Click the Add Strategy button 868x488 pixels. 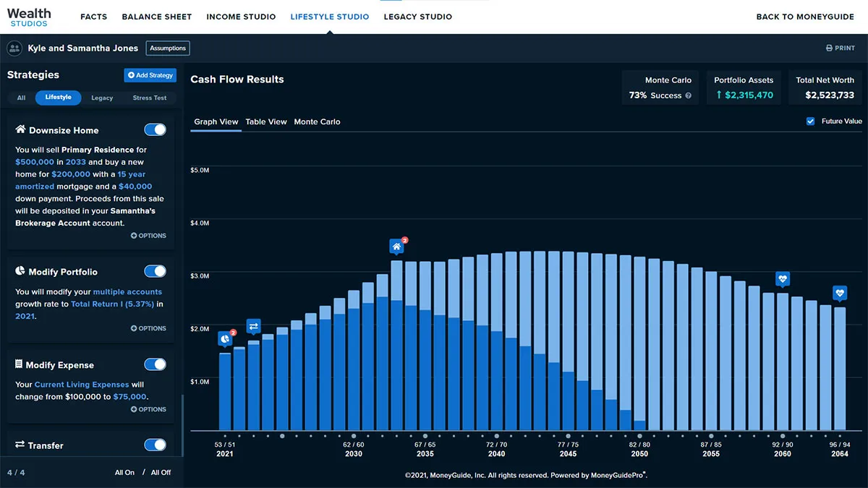(x=150, y=75)
